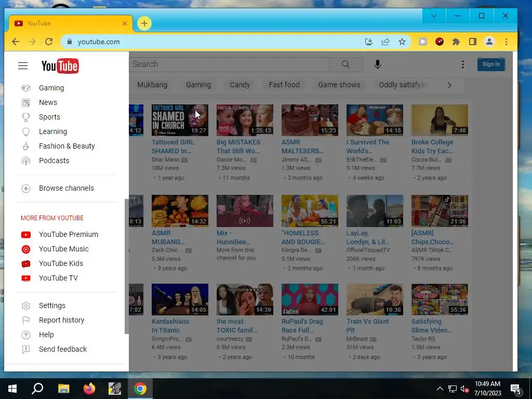Open ASMR MALTESERS video thumbnail
The width and height of the screenshot is (532, 399).
pos(310,120)
